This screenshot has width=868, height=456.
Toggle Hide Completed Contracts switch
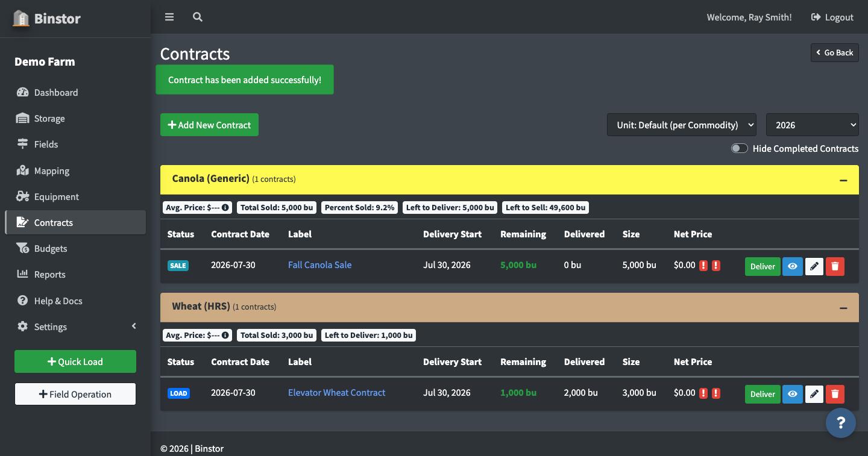[740, 148]
